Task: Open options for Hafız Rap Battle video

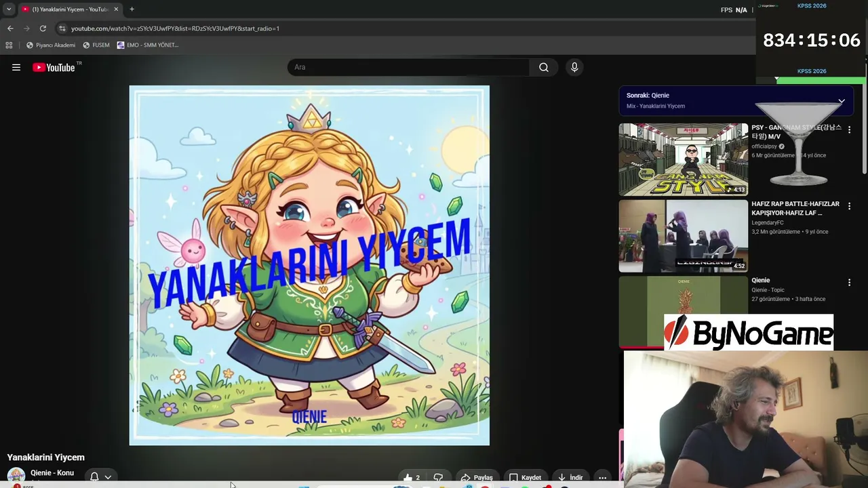Action: pos(849,206)
